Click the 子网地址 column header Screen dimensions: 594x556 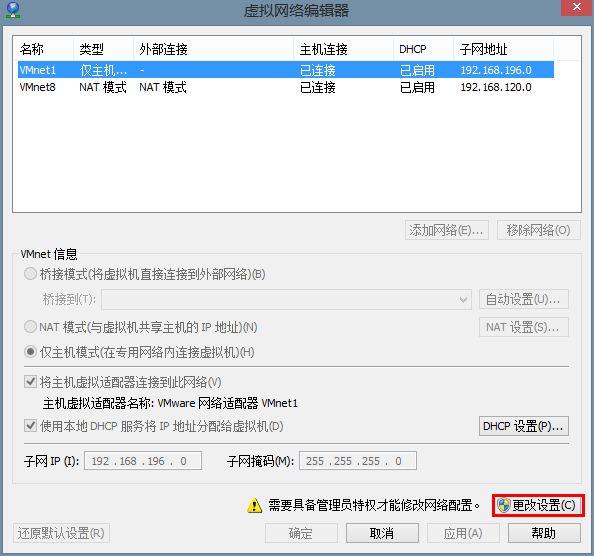[503, 49]
